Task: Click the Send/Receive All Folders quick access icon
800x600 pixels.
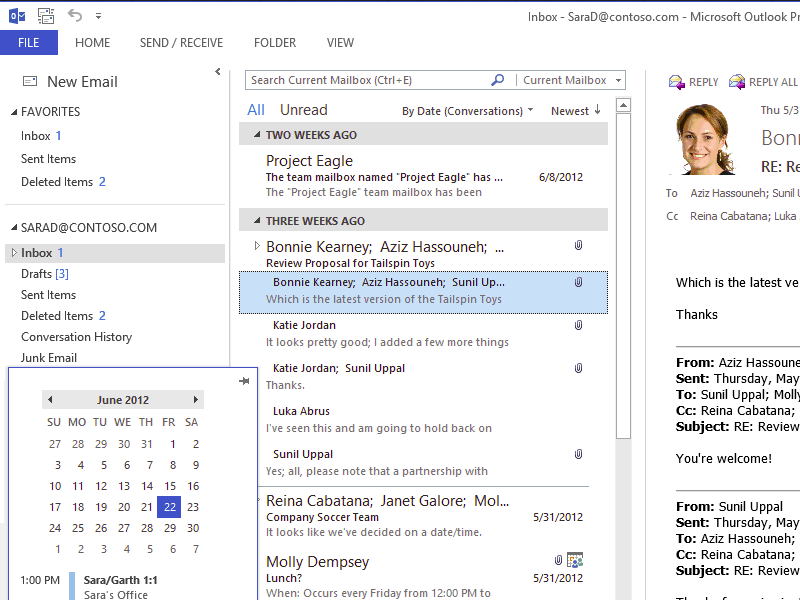Action: point(46,16)
